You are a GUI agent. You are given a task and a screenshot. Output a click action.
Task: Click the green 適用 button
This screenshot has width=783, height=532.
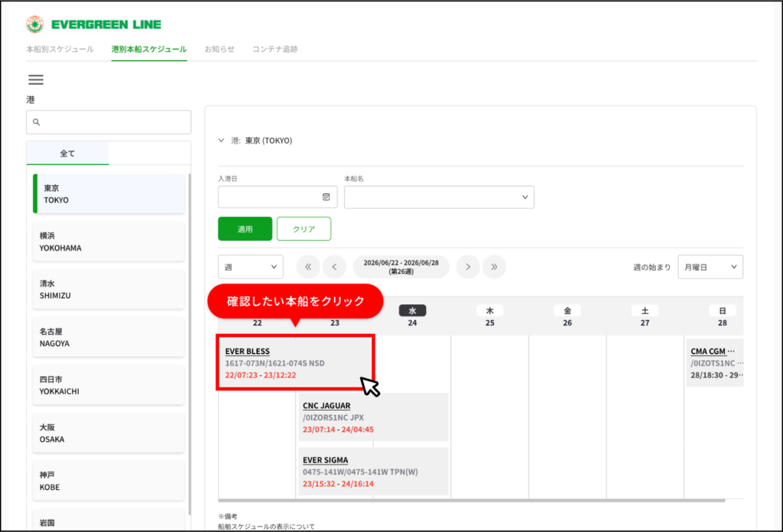(245, 229)
